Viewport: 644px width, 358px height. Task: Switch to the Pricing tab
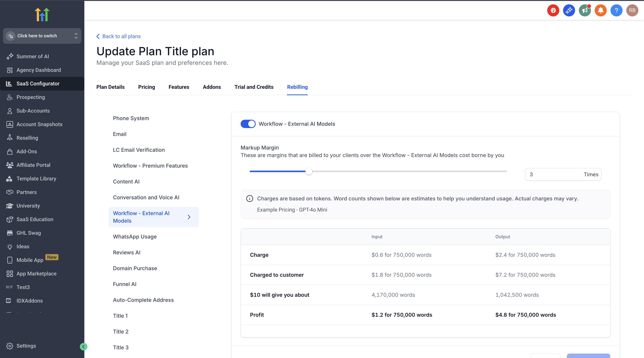(147, 87)
